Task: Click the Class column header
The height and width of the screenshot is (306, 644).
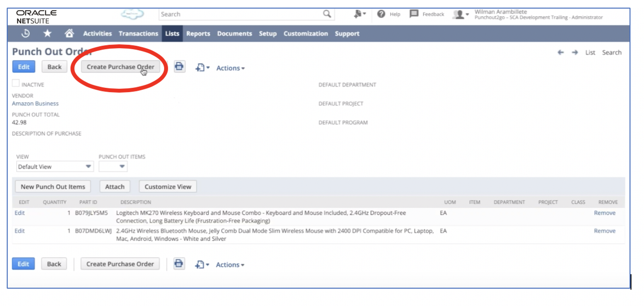Action: tap(578, 202)
